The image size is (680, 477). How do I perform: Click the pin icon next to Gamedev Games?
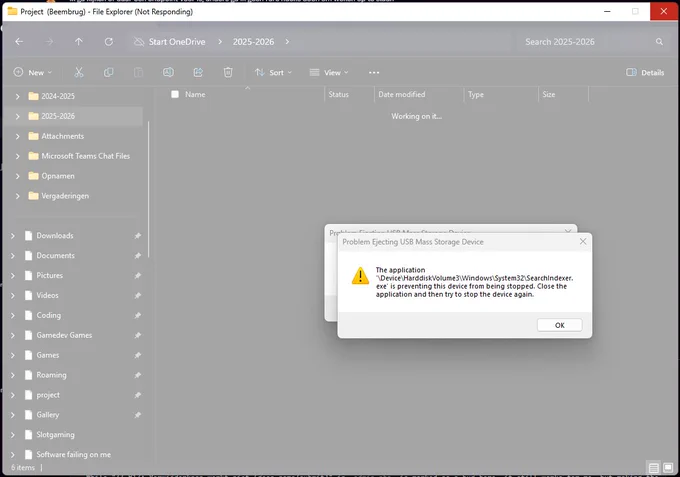[x=137, y=335]
